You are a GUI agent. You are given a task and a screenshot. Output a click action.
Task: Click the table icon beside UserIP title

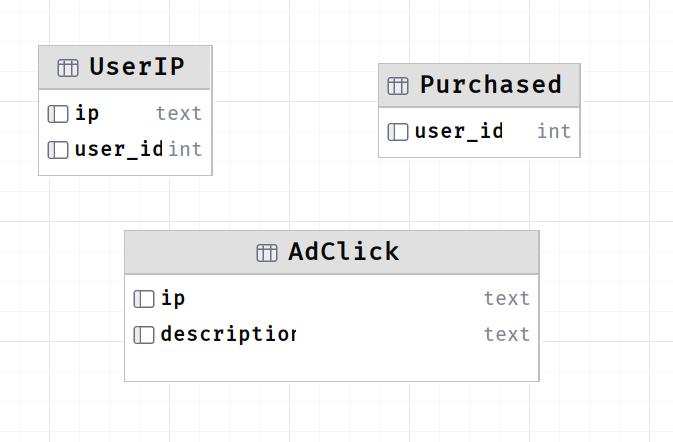click(68, 68)
